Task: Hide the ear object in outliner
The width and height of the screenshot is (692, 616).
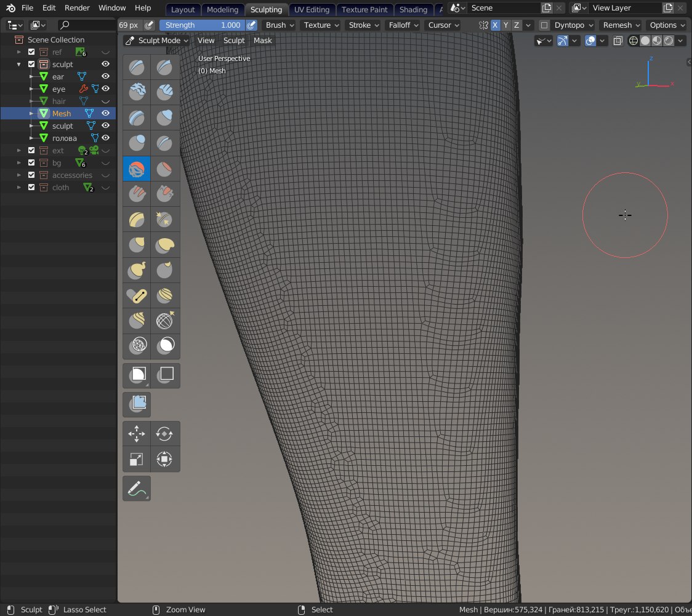Action: (x=105, y=76)
